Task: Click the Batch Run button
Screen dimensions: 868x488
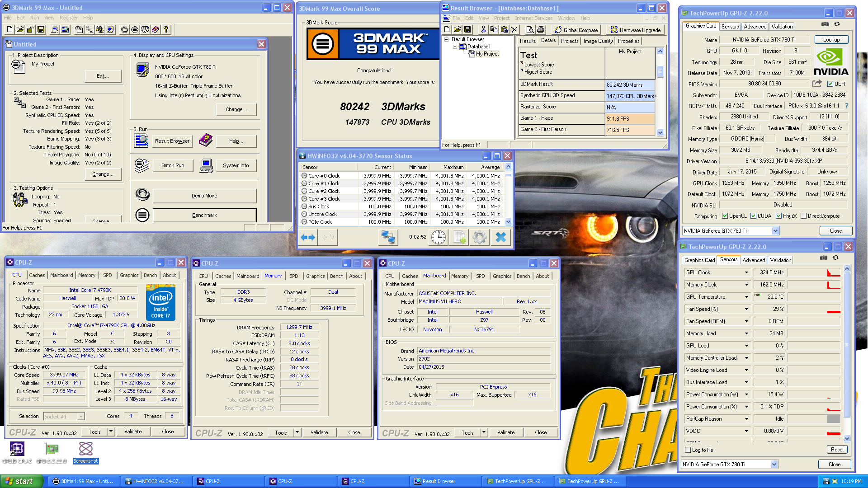Action: click(173, 165)
